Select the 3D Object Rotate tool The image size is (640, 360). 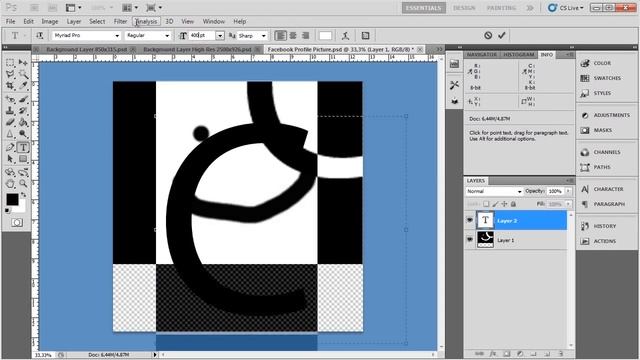(10, 172)
